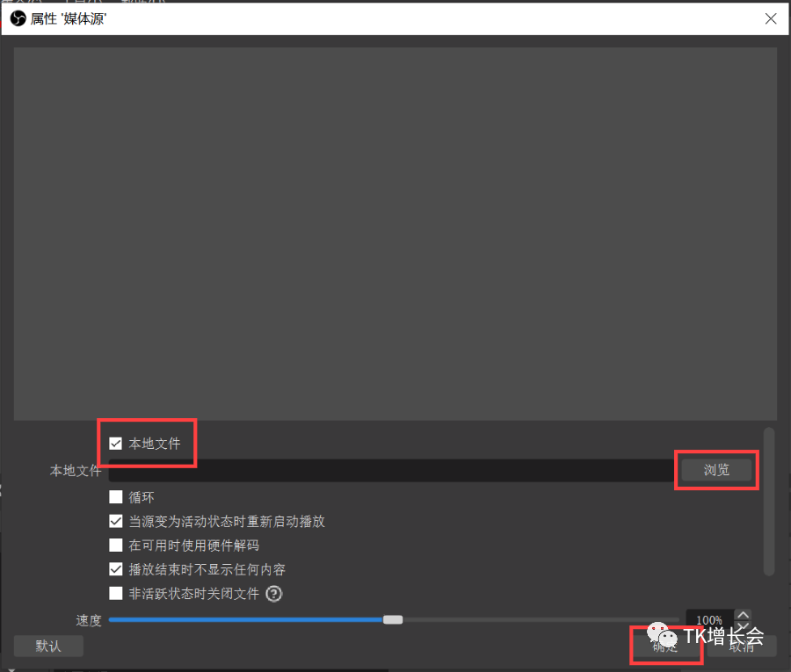
Task: Click the decrement arrow next to 100%
Action: click(x=743, y=625)
